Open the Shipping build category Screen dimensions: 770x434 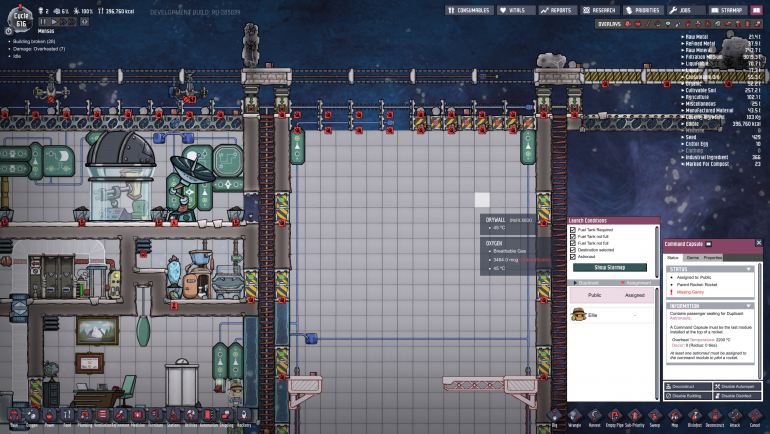tap(226, 416)
